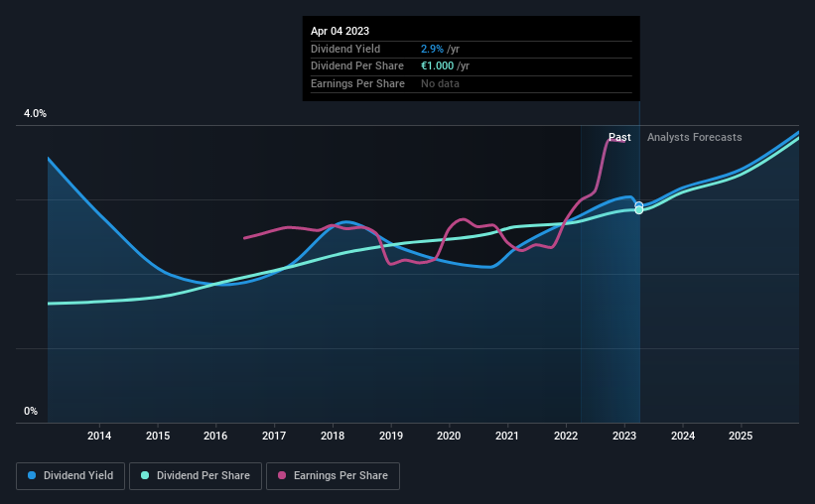Toggle the Dividend Per Share legend button
This screenshot has width=815, height=504.
coord(196,475)
